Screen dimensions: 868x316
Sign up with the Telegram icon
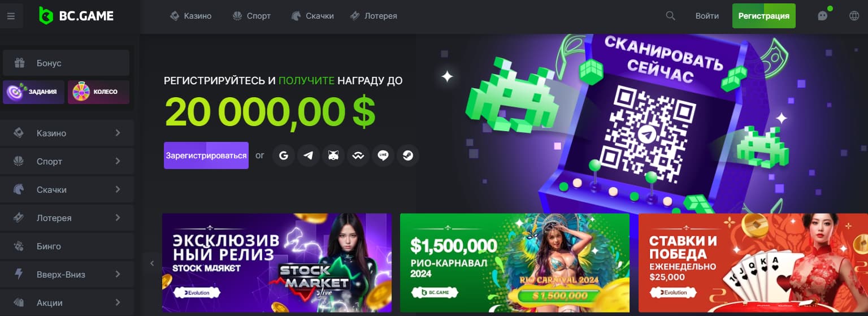coord(309,155)
